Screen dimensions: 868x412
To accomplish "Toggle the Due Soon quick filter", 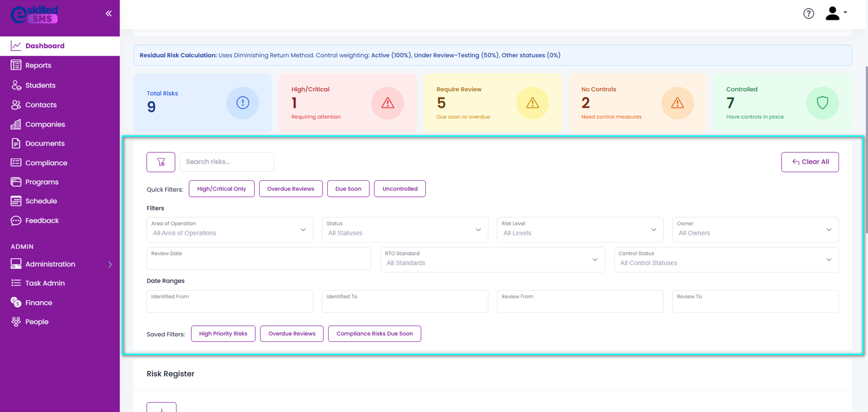I will [348, 189].
